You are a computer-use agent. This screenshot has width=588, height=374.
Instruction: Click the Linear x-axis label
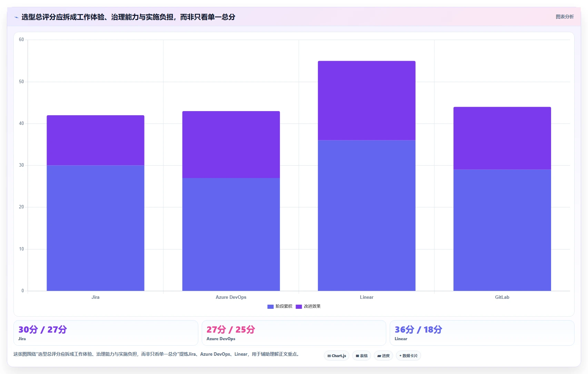click(367, 297)
